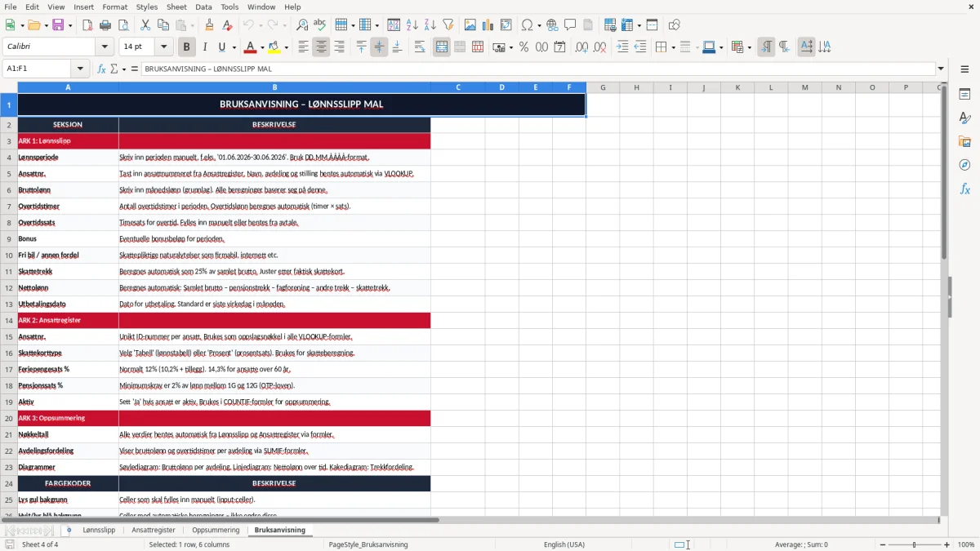
Task: Switch to Lønnsslipp sheet tab
Action: (99, 530)
